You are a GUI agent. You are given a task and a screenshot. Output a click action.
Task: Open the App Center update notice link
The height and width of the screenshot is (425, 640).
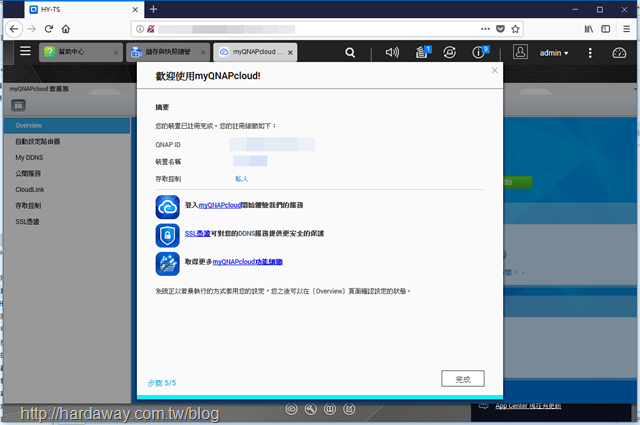coord(528,406)
